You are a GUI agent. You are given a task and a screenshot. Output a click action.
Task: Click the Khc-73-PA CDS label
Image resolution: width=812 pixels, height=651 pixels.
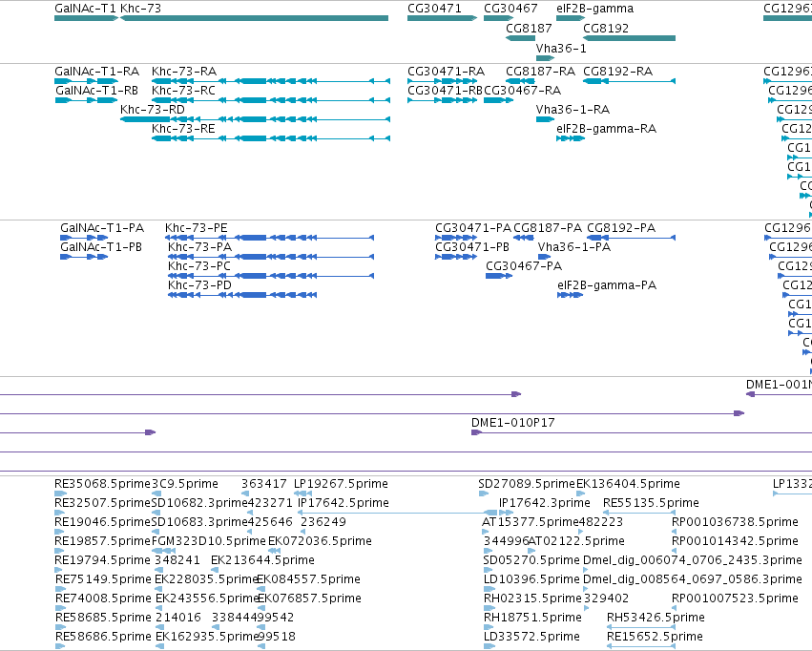click(199, 247)
